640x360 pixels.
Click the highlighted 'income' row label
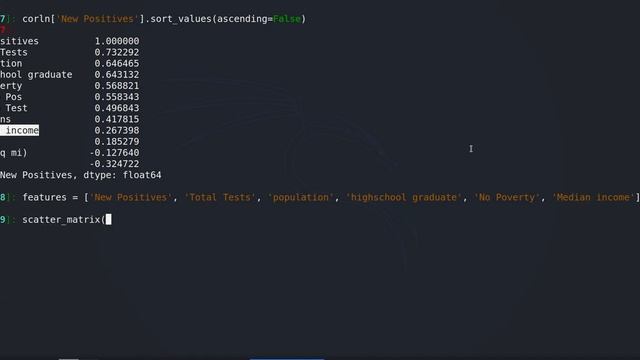pos(20,130)
